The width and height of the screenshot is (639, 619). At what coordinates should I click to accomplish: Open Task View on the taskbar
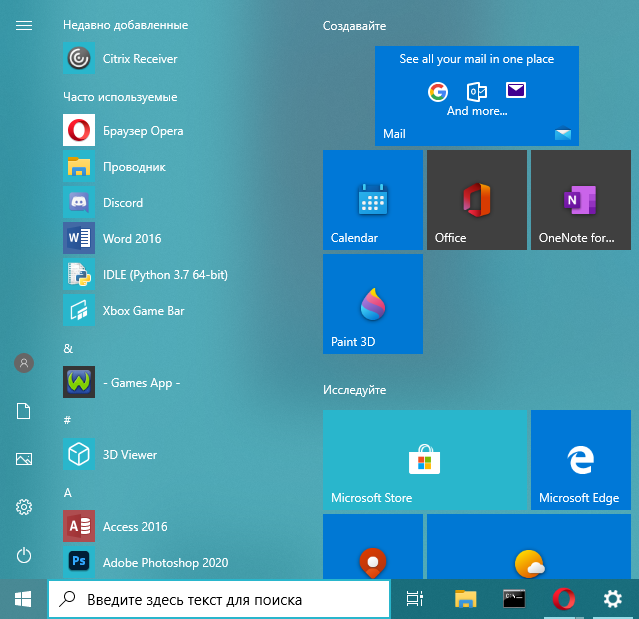415,599
